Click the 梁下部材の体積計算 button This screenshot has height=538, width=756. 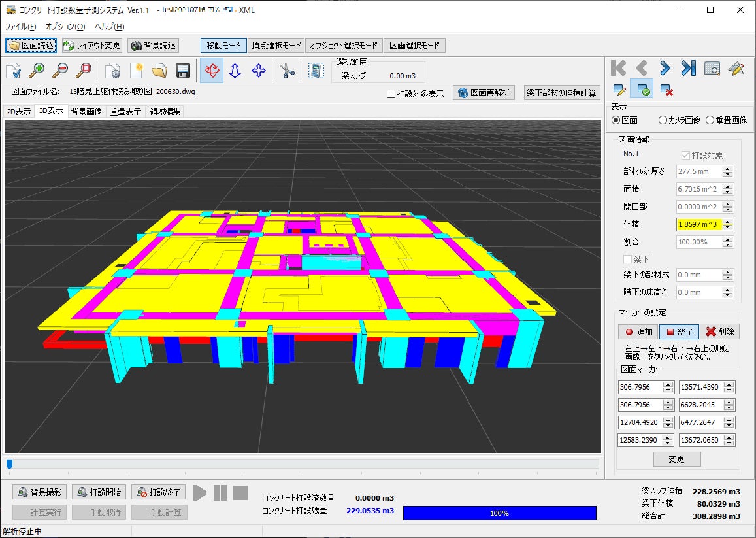point(562,93)
